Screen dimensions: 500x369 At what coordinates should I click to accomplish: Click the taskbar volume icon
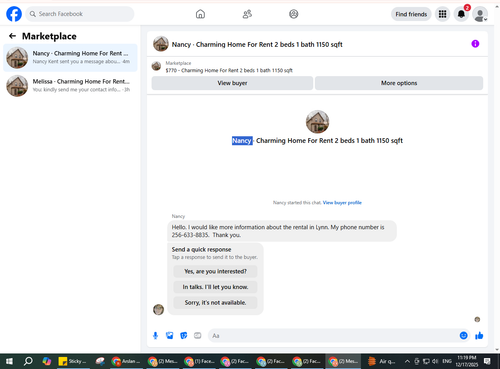pos(435,361)
